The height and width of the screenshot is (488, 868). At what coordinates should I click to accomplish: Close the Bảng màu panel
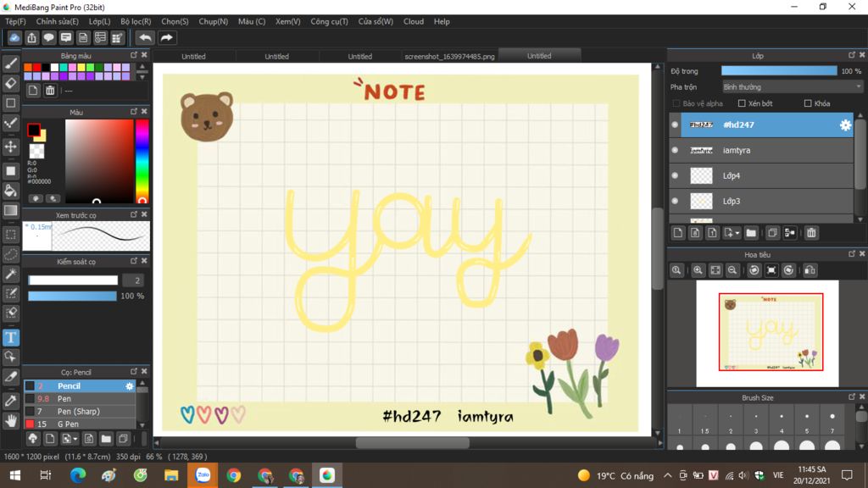click(144, 55)
